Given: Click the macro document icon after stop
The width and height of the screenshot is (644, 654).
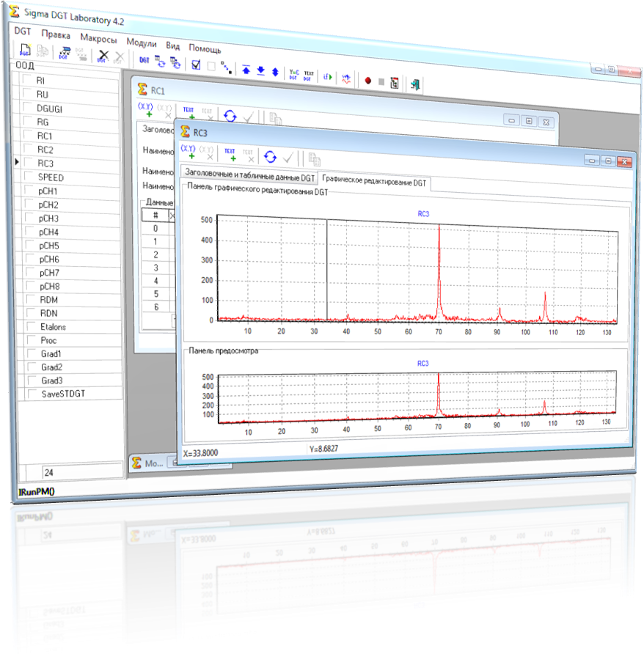Looking at the screenshot, I should point(395,83).
